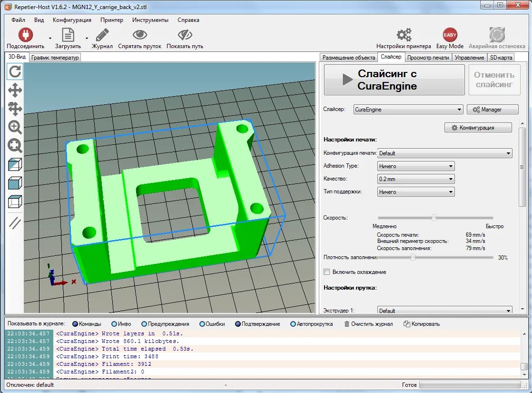The image size is (532, 393).
Task: Switch to Просмотр печати tab
Action: point(428,58)
